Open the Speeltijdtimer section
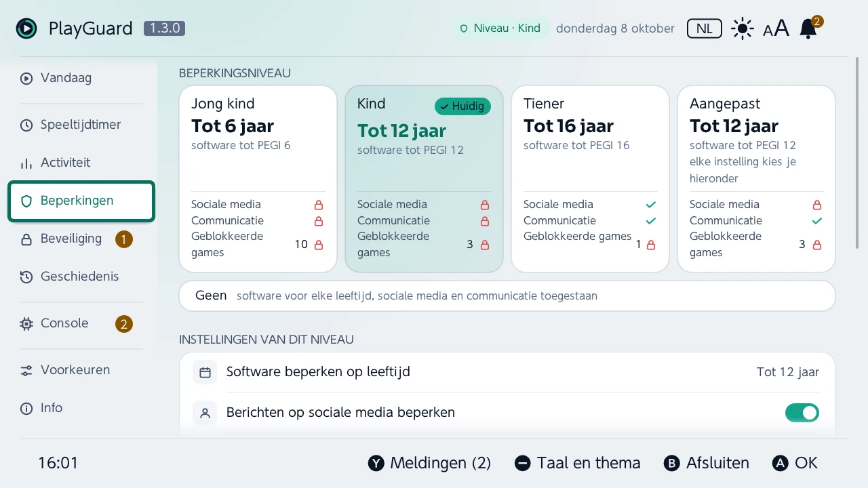The height and width of the screenshot is (488, 868). tap(81, 125)
